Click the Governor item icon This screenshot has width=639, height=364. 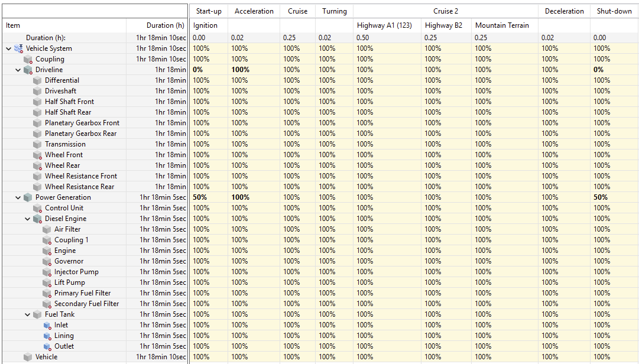point(47,261)
